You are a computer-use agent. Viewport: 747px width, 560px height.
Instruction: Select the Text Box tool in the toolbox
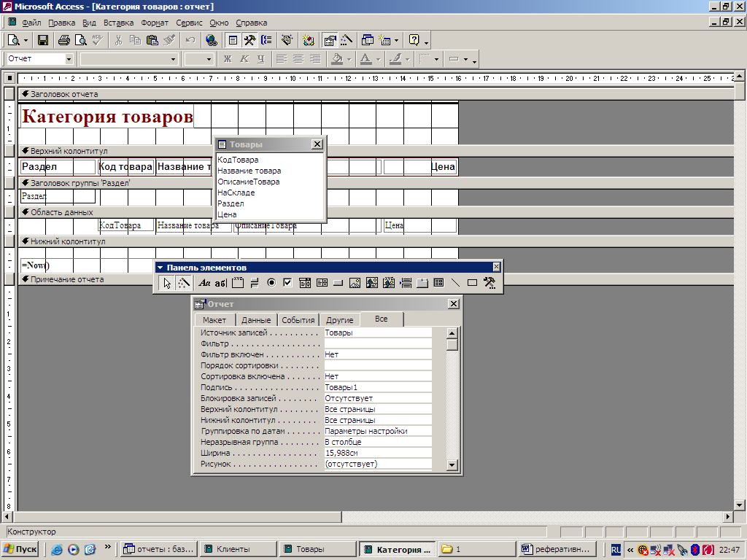tap(220, 283)
